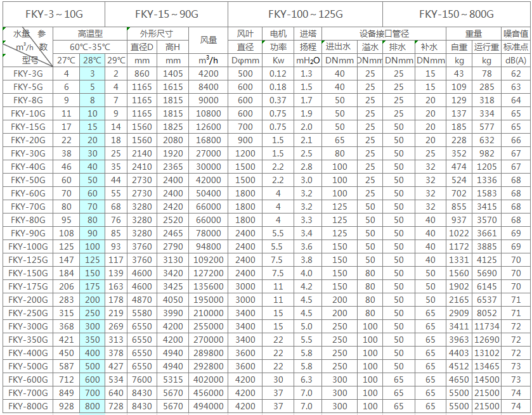Screen dimensions: 532x415
Task: Select the highlighted 800 value cell
Action: [93, 406]
